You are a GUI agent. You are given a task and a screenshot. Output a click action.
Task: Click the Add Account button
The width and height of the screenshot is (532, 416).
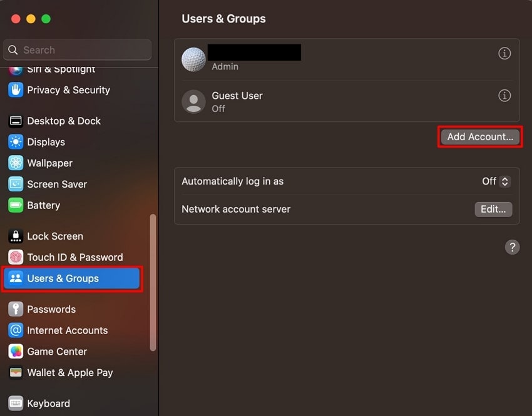click(x=479, y=136)
